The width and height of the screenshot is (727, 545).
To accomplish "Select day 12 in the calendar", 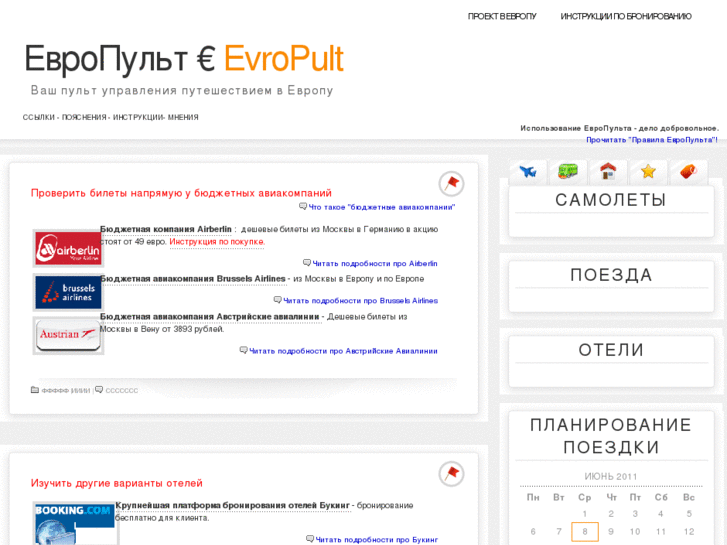I will (x=689, y=532).
